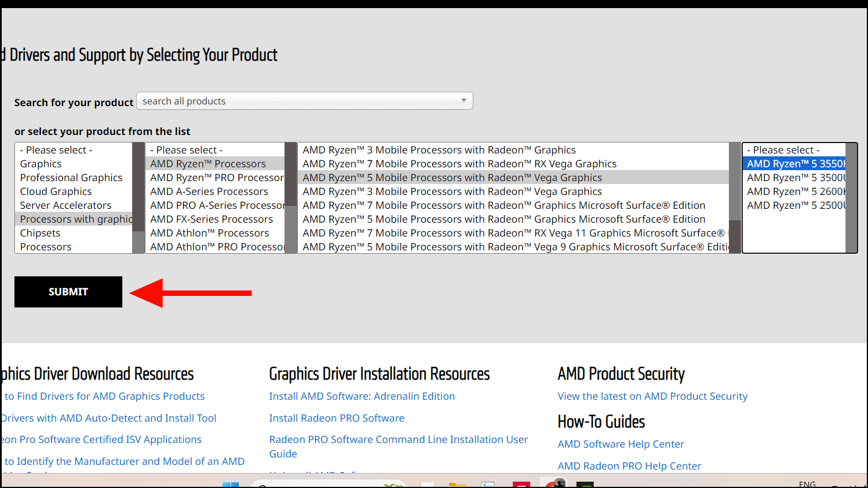This screenshot has height=488, width=868.
Task: Open the 'search all products' combo box
Action: (x=305, y=101)
